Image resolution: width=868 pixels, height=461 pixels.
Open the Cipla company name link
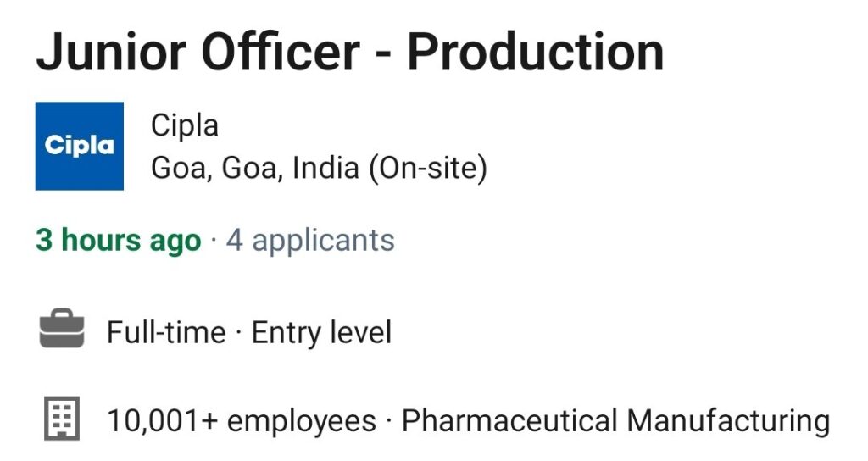click(185, 125)
